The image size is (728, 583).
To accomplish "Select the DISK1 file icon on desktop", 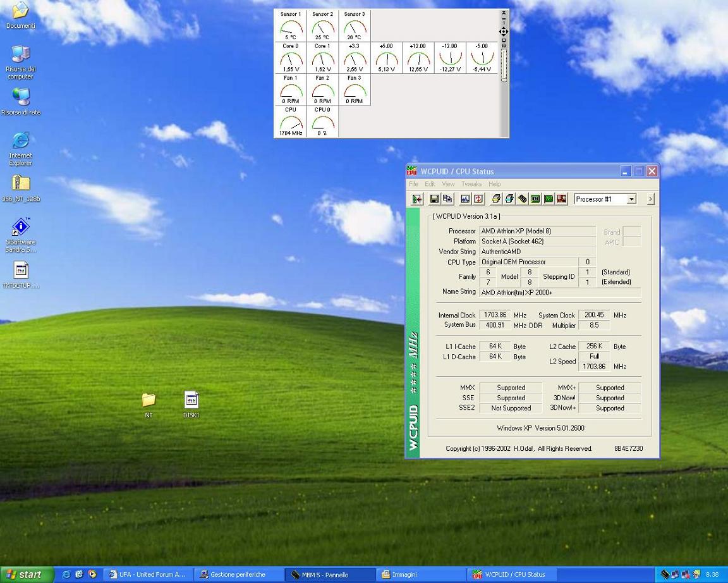I will point(191,405).
